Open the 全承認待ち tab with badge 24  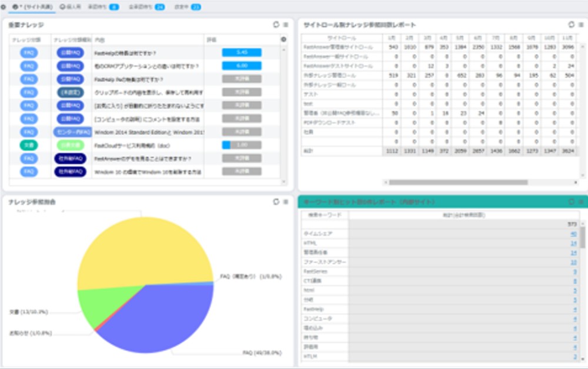click(146, 6)
